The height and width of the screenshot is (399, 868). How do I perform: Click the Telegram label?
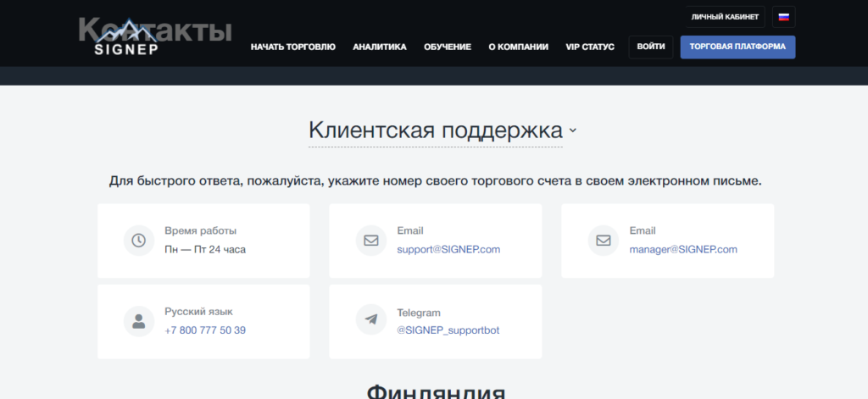(419, 313)
